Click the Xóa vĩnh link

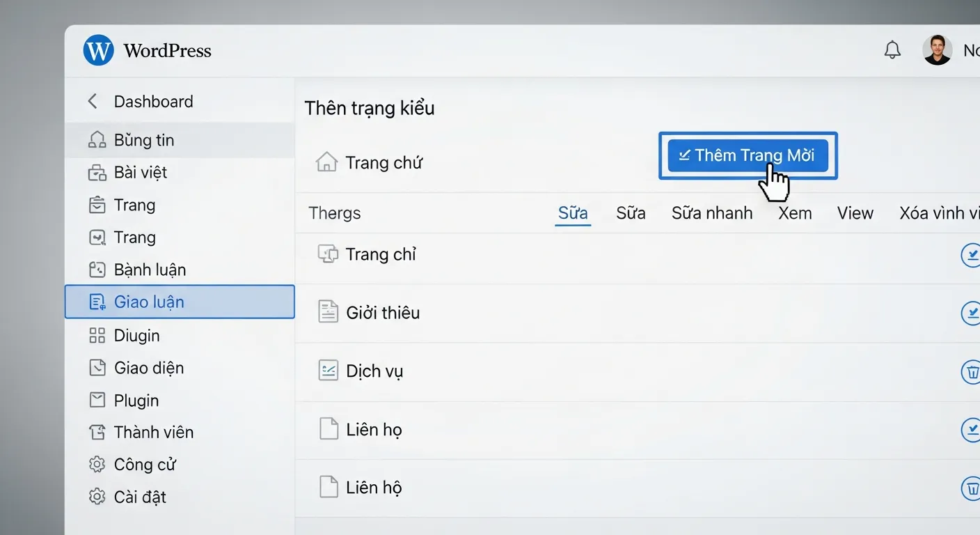click(x=939, y=213)
